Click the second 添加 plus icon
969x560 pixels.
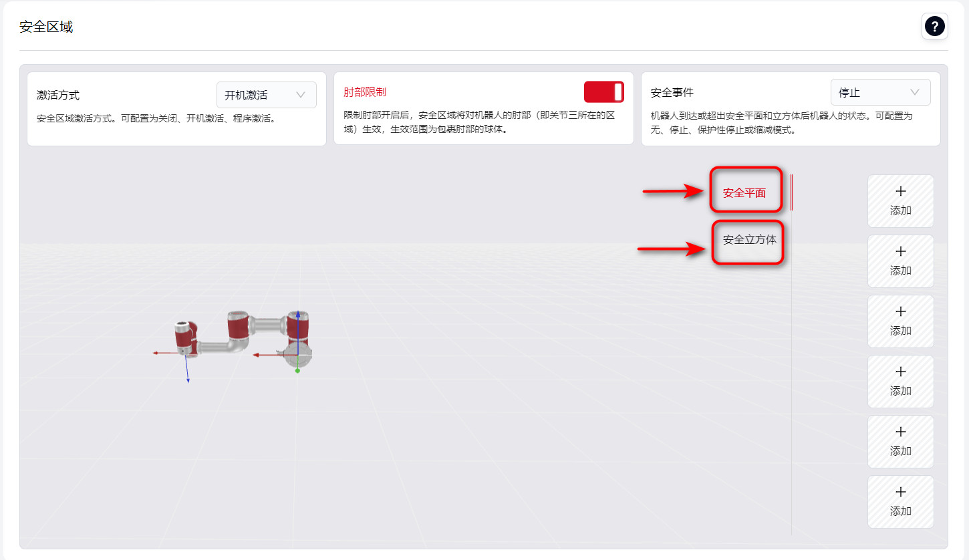900,252
